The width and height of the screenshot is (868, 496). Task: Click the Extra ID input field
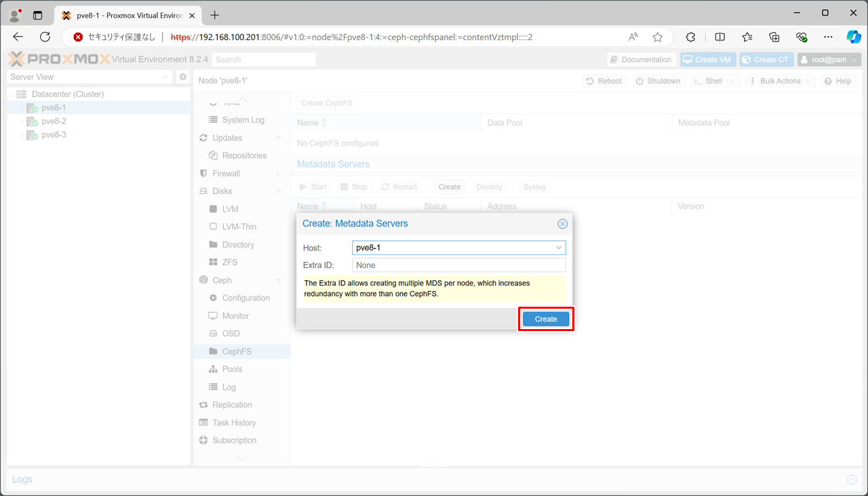tap(458, 265)
